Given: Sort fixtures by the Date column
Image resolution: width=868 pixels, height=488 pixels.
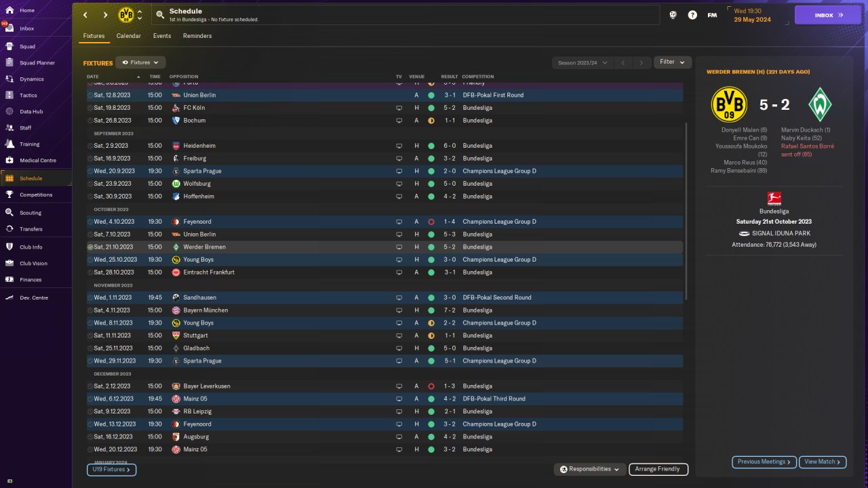Looking at the screenshot, I should coord(93,77).
